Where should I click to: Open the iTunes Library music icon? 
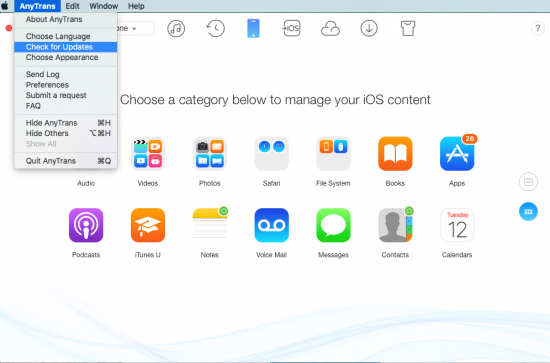pos(176,28)
